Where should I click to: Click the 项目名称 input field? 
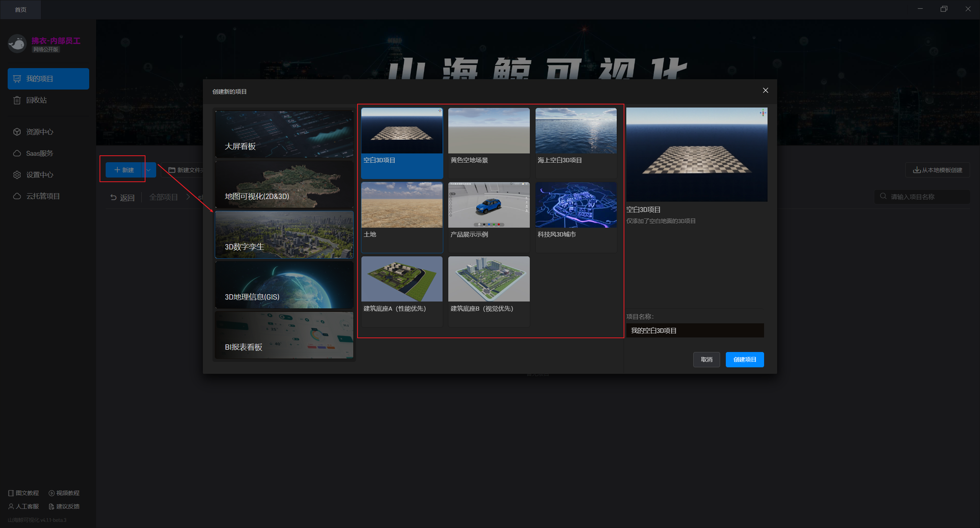click(695, 331)
